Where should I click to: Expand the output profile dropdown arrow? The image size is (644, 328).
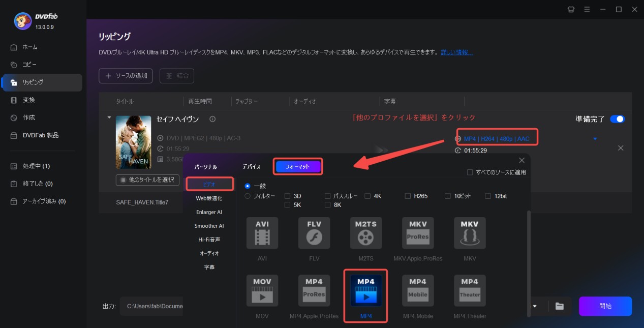(x=595, y=139)
